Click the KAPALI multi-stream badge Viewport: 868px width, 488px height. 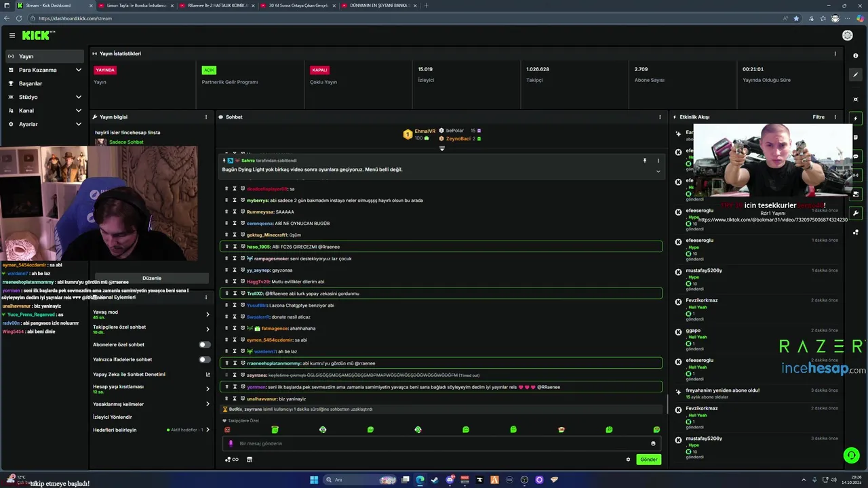[319, 70]
